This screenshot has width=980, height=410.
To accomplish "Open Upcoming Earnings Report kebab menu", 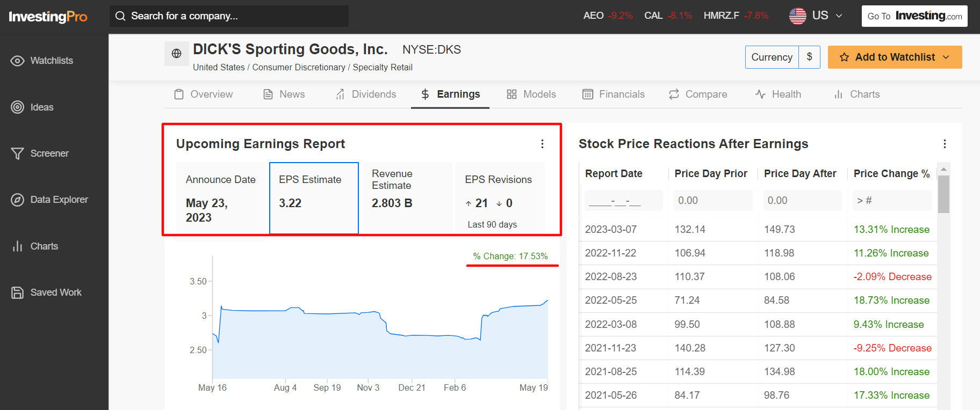I will point(542,144).
